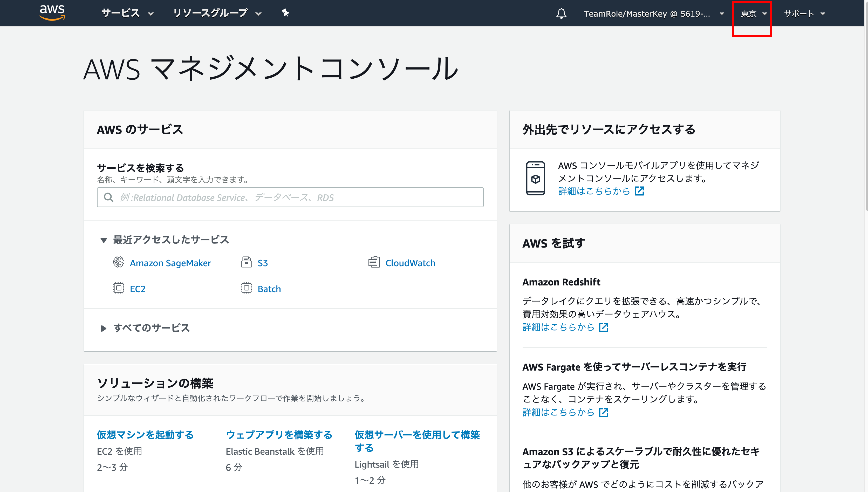Click external link icon under AWS Fargate
This screenshot has height=492, width=868.
pos(603,413)
